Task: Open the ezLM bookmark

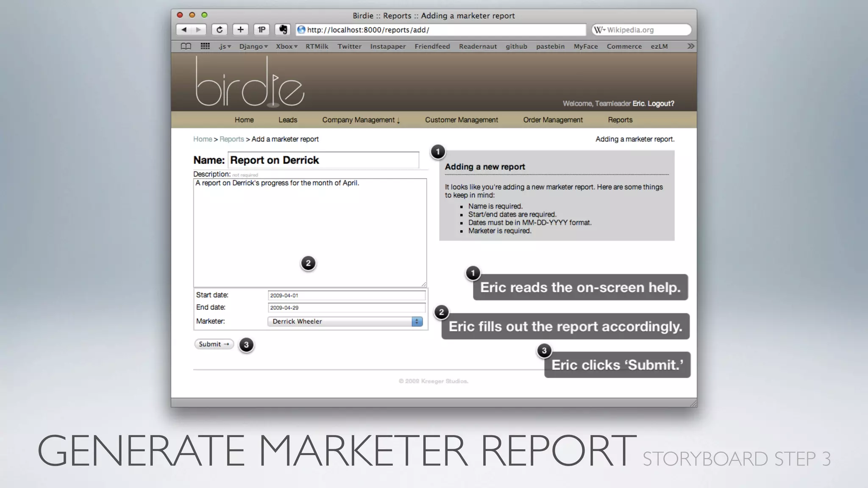Action: click(659, 47)
